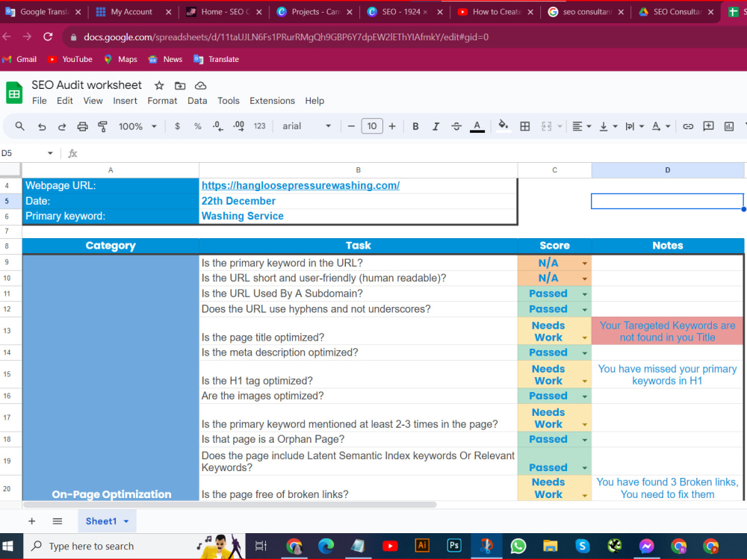This screenshot has height=560, width=747.
Task: Open Windows Start menu
Action: [8, 546]
